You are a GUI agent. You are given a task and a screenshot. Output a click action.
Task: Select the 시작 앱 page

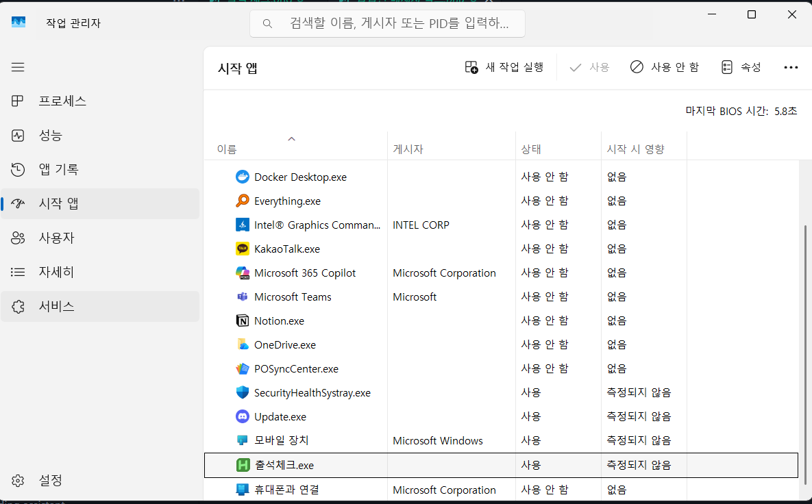tap(100, 203)
